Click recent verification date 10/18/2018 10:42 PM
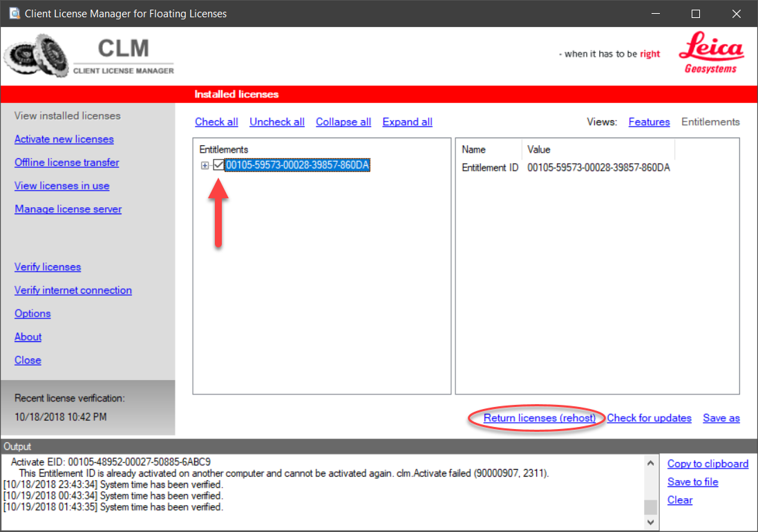The image size is (758, 532). (x=60, y=417)
